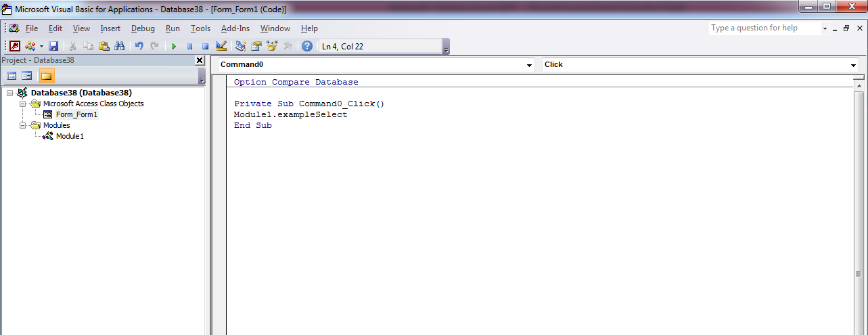Screen dimensions: 868x335
Task: Open the Help menu
Action: (x=309, y=28)
